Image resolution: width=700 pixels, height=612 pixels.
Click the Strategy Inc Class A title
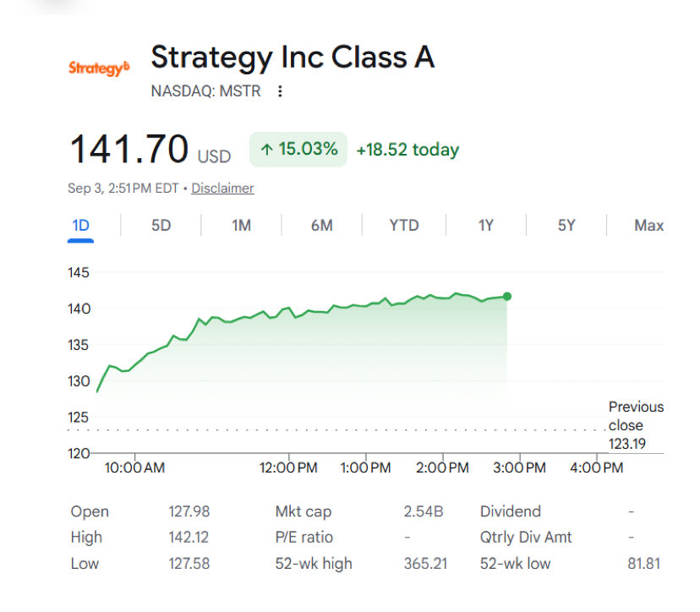(293, 57)
